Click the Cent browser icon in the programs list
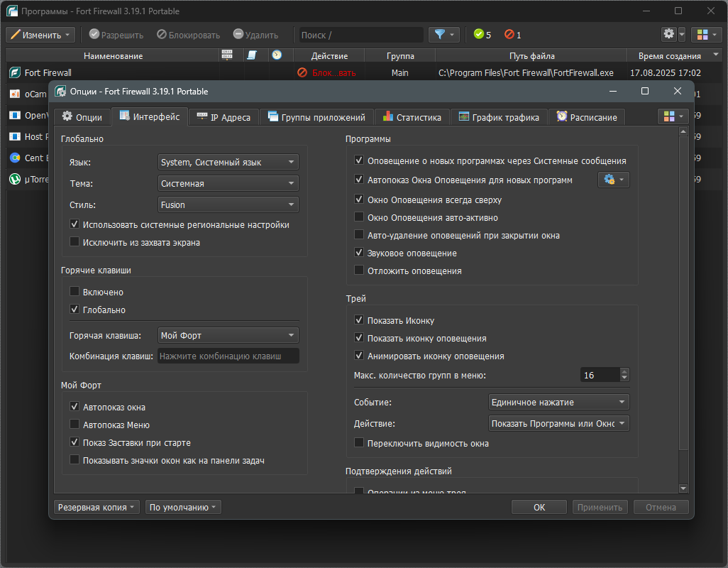728x568 pixels. coord(15,158)
